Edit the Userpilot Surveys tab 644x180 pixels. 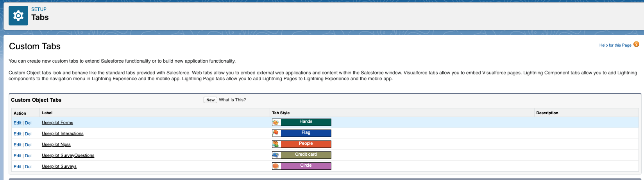click(18, 167)
